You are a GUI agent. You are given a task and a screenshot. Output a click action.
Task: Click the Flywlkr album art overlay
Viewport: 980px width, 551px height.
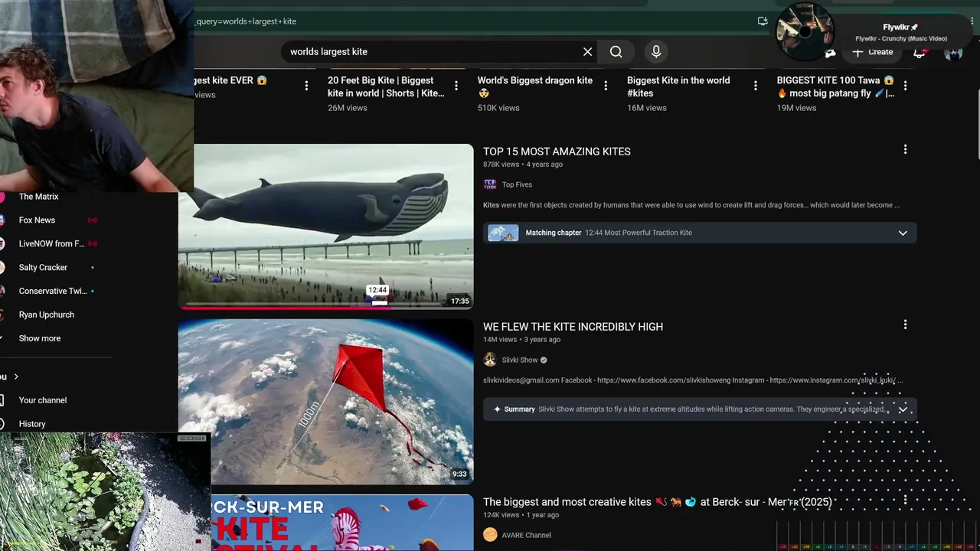point(805,31)
